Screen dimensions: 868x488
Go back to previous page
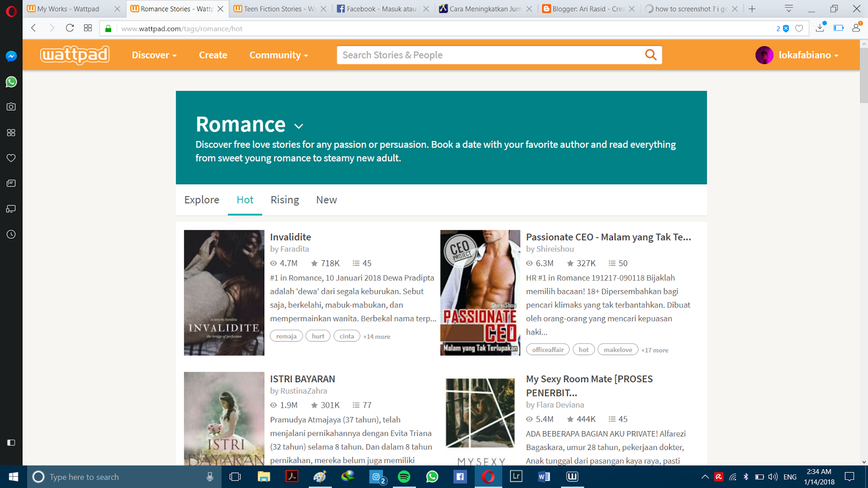pos(34,28)
